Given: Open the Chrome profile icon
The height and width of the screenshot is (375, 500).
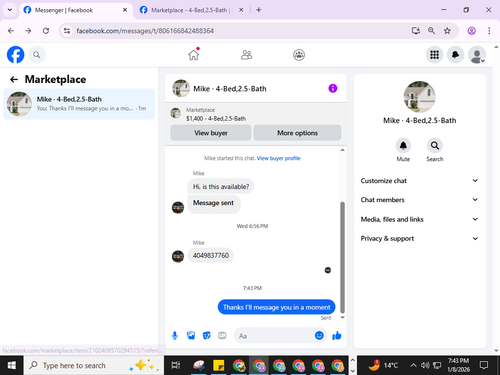Looking at the screenshot, I should point(471,31).
